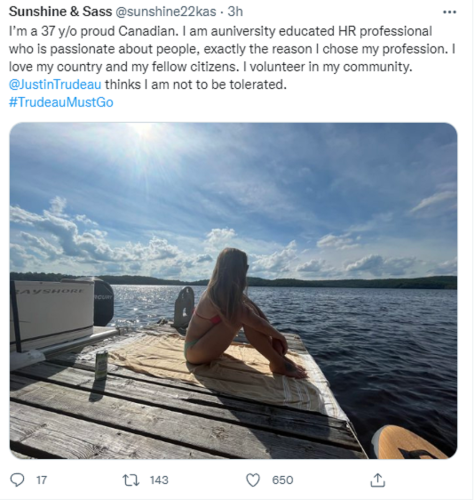Click the tweet body text

[232, 58]
